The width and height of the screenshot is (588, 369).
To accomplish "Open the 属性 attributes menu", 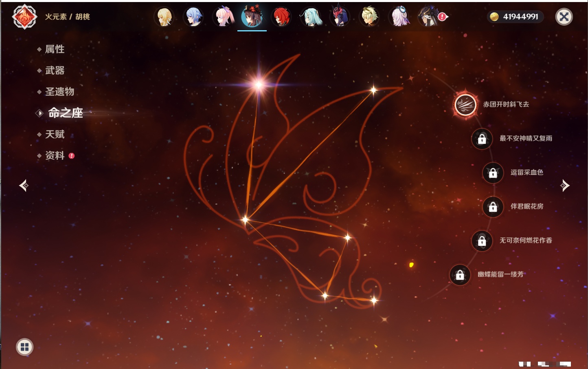I will (55, 49).
